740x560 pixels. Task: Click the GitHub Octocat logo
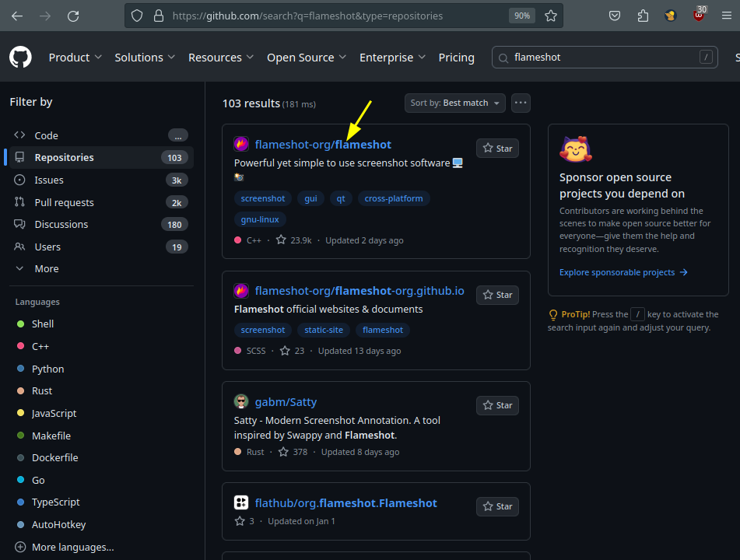pos(20,57)
